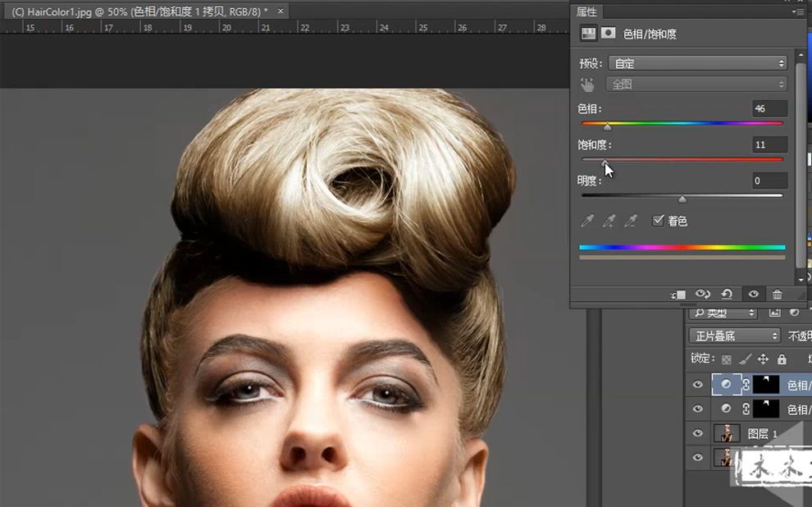The height and width of the screenshot is (507, 812).
Task: Open the 预设 preset dropdown
Action: 697,63
